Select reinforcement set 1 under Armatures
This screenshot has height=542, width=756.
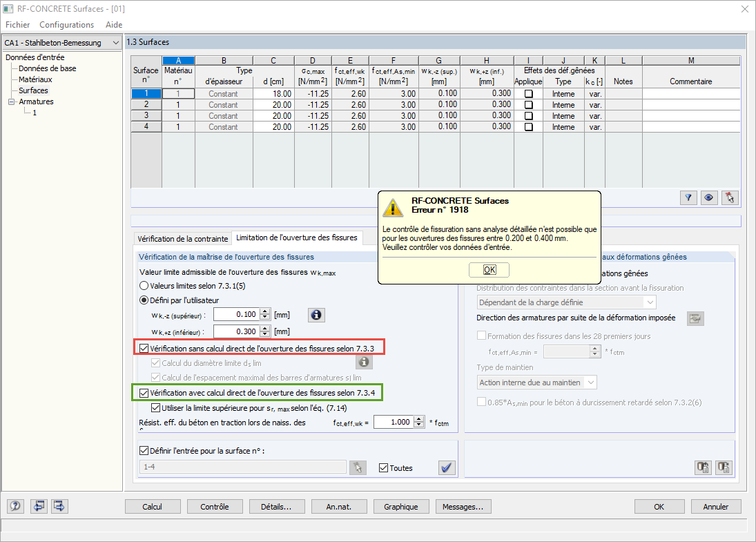pyautogui.click(x=35, y=113)
